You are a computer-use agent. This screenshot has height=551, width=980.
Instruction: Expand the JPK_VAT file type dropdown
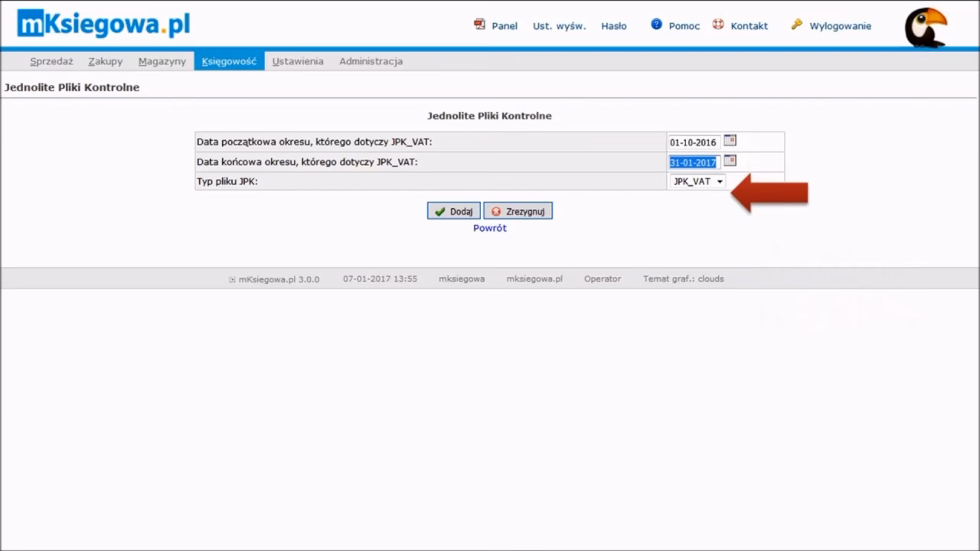tap(697, 181)
